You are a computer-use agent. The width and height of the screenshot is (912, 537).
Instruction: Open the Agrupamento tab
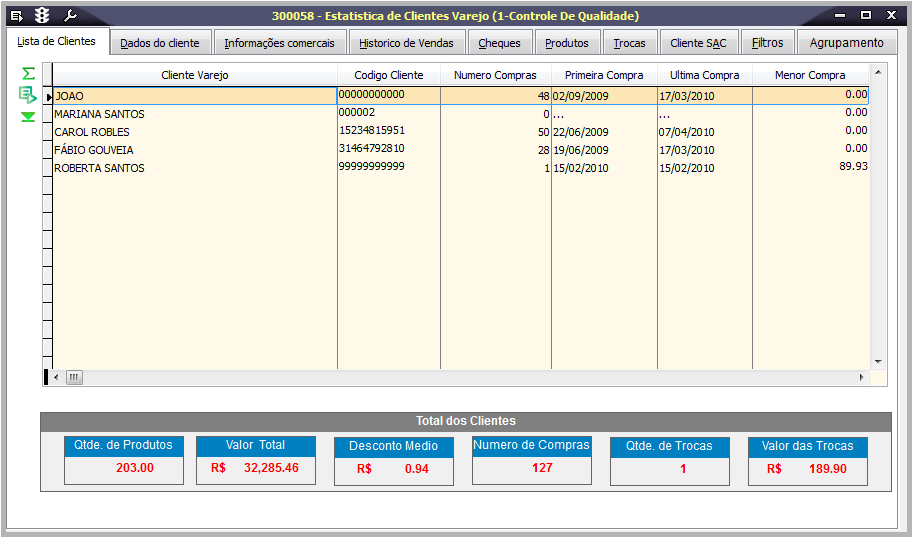[x=847, y=43]
